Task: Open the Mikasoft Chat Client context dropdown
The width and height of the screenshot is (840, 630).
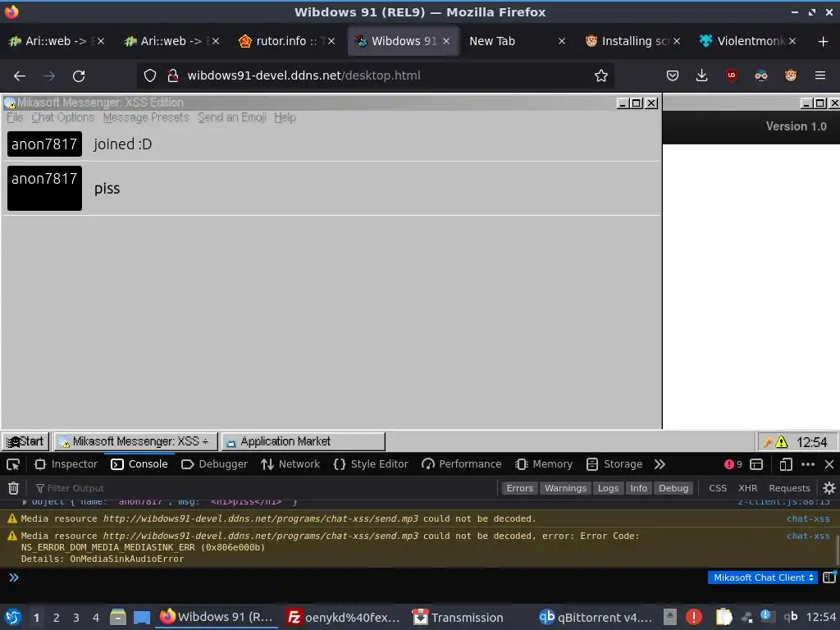Action: [763, 577]
